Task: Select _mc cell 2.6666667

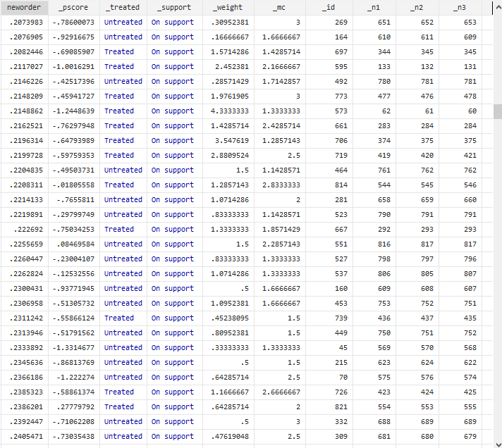Action: (280, 392)
